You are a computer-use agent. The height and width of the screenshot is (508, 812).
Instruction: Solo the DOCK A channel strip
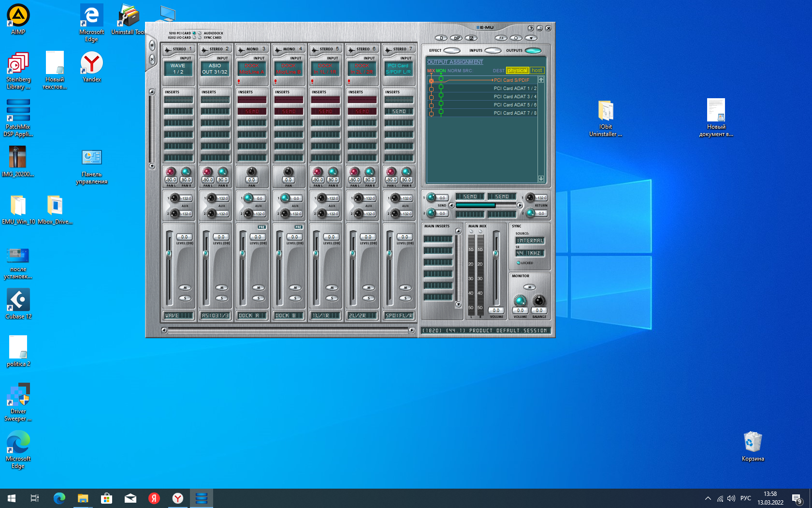(x=258, y=298)
